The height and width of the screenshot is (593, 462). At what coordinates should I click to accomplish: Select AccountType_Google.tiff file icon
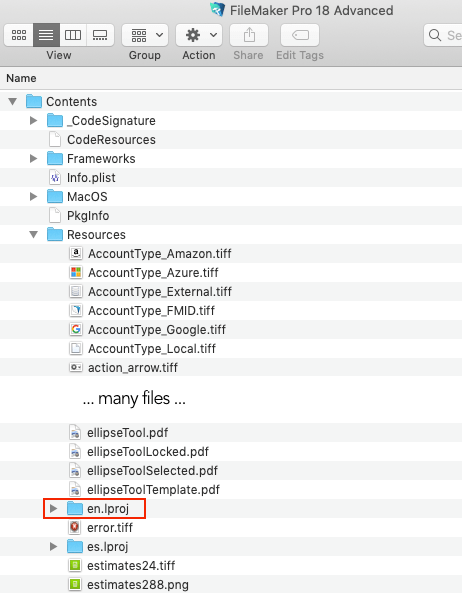tap(76, 329)
